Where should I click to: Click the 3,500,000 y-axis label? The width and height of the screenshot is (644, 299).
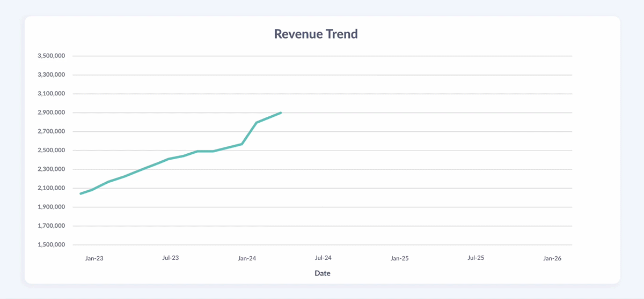click(x=52, y=56)
